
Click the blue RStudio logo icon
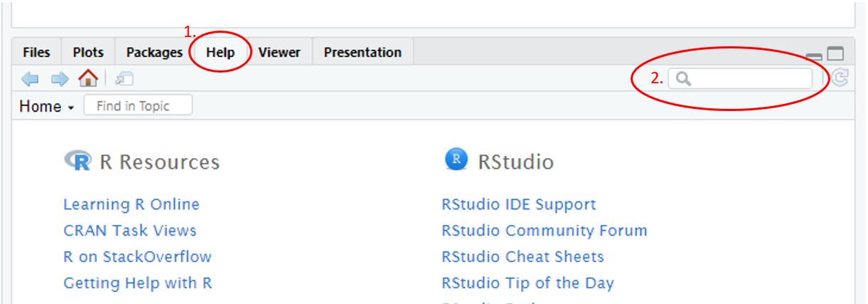(456, 159)
